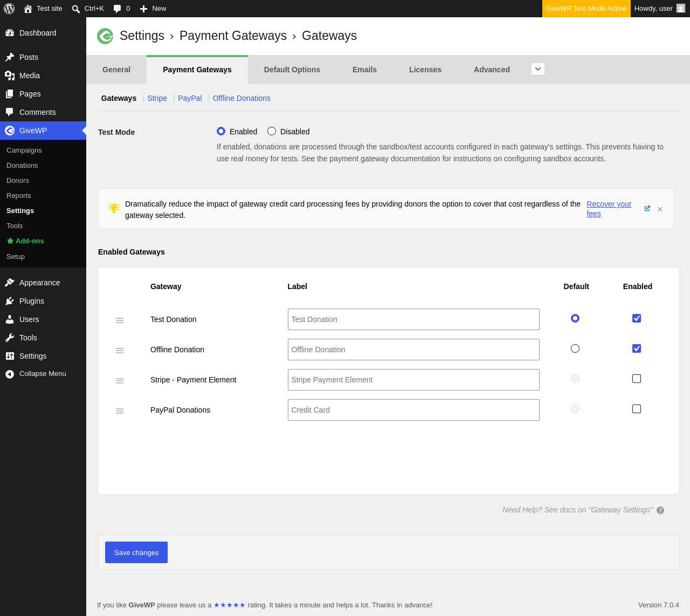This screenshot has width=690, height=616.
Task: Switch to Default Options tab
Action: tap(292, 70)
